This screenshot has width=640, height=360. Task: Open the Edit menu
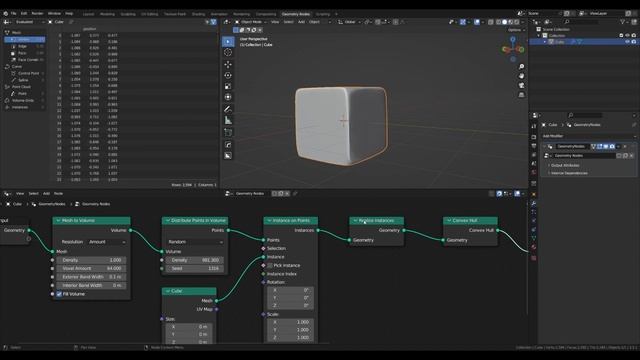click(x=24, y=13)
